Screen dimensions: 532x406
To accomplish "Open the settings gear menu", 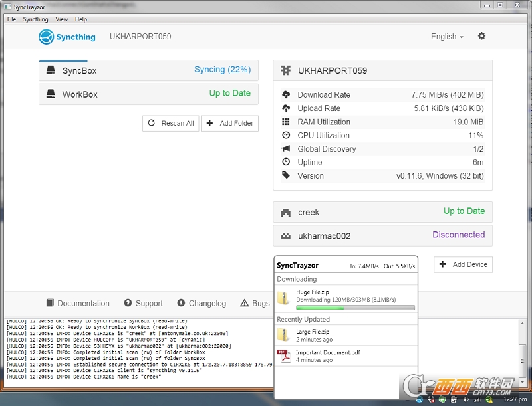I will (x=481, y=36).
